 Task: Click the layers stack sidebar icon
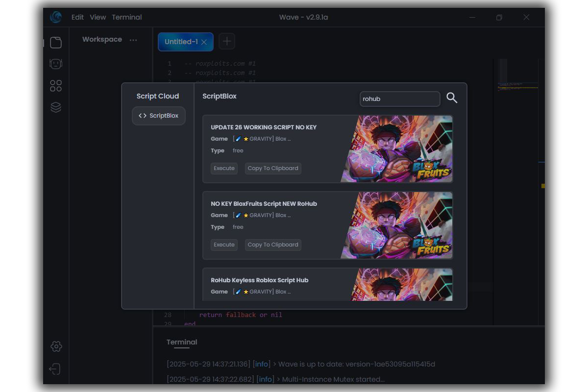point(56,107)
